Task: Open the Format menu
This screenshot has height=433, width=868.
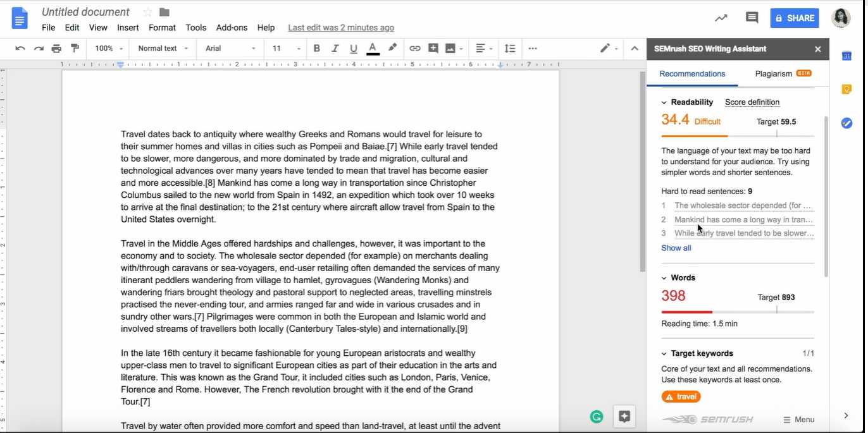Action: tap(162, 28)
